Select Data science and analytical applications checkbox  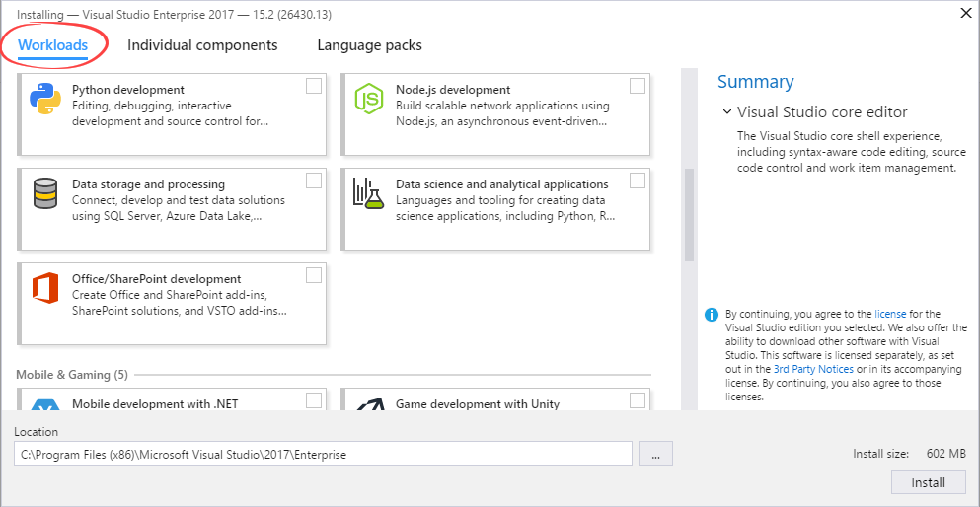pyautogui.click(x=638, y=181)
